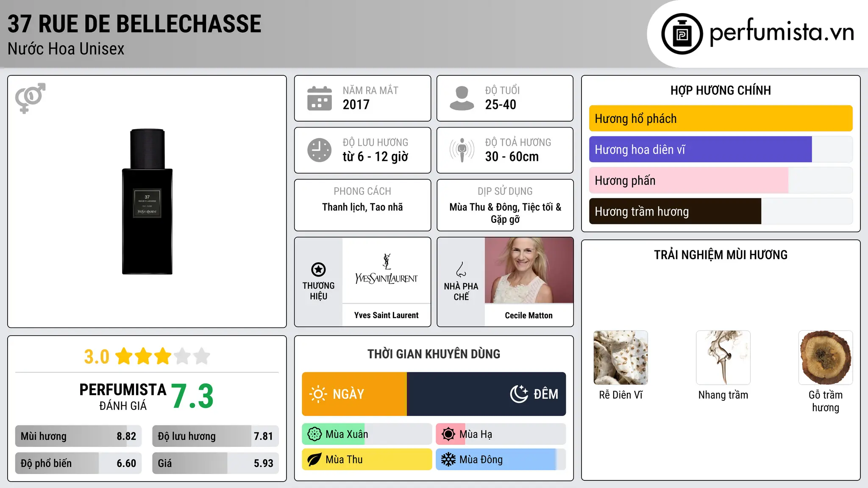Click the Mùa Đông season bar
Screen dimensions: 868x488
tap(501, 460)
